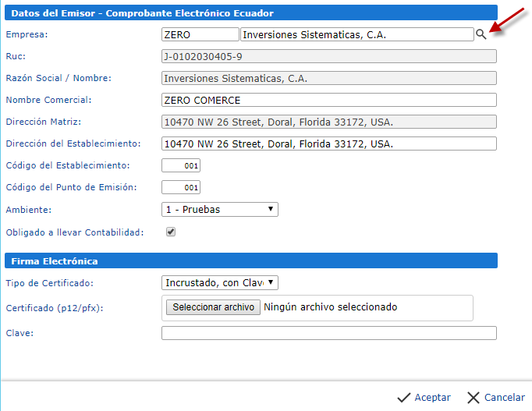The height and width of the screenshot is (411, 532).
Task: Click the Cancelar button label
Action: pyautogui.click(x=504, y=398)
